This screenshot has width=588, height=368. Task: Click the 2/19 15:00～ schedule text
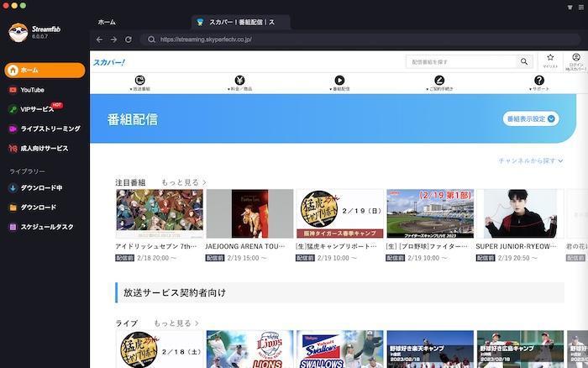pos(247,258)
